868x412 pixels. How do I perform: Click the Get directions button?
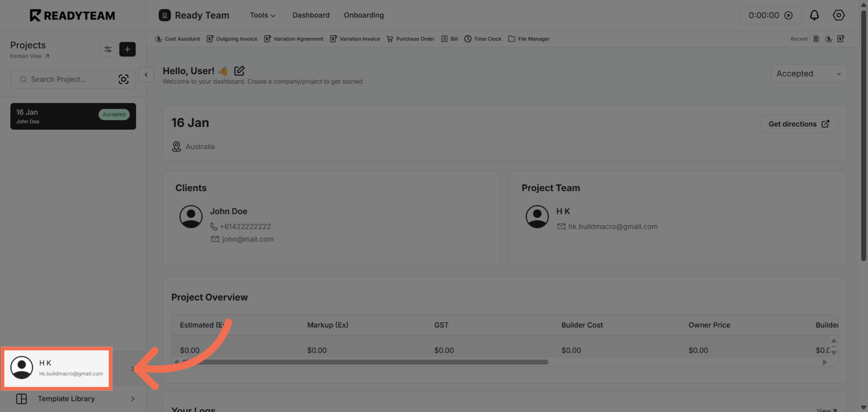(799, 124)
